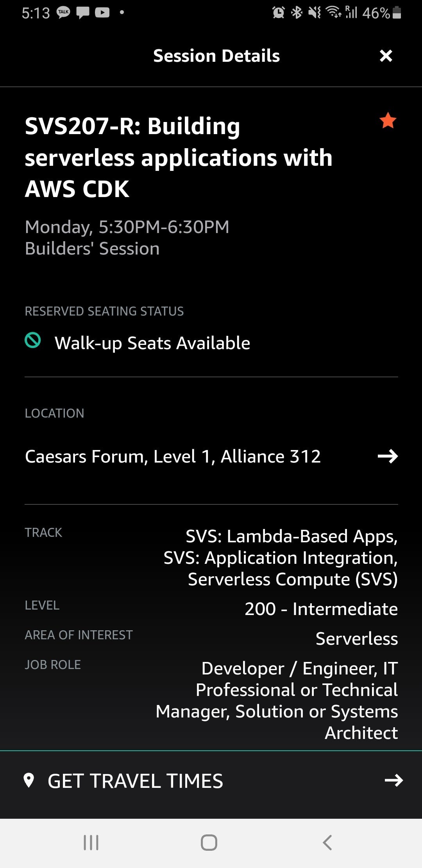Open Android recent apps button

click(x=91, y=843)
